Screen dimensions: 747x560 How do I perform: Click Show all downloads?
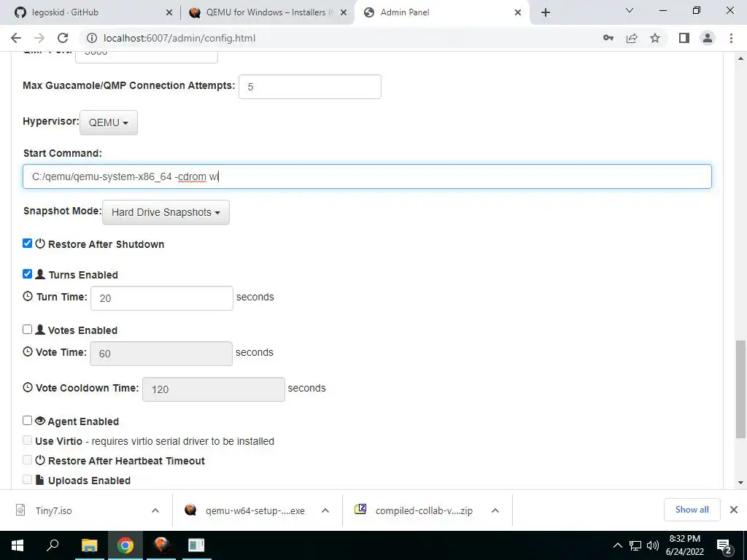[x=692, y=510]
